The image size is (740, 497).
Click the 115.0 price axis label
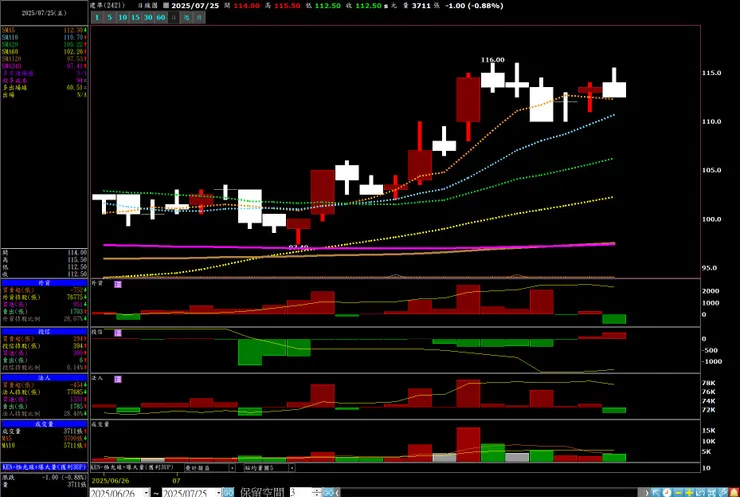[712, 73]
